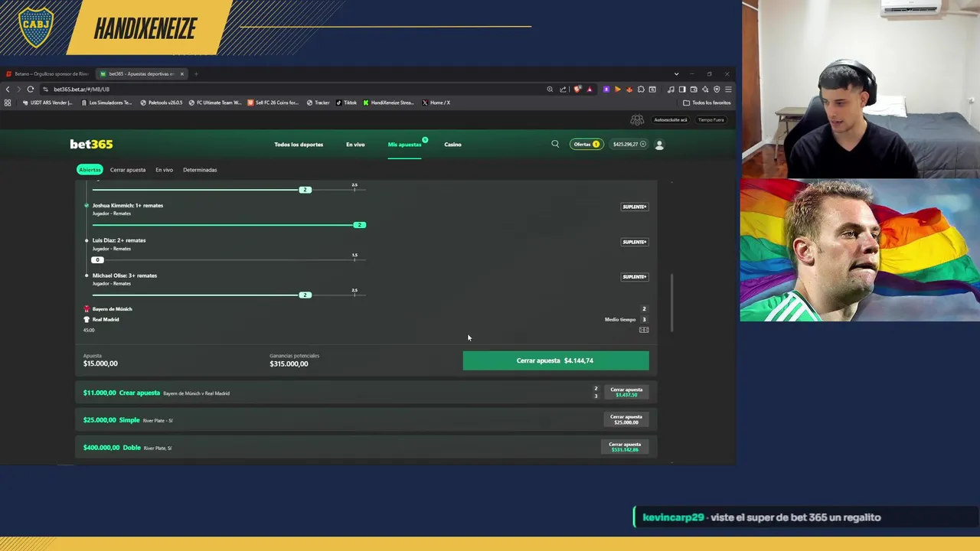Open the tab search dropdown arrow
The image size is (980, 551).
pyautogui.click(x=676, y=74)
